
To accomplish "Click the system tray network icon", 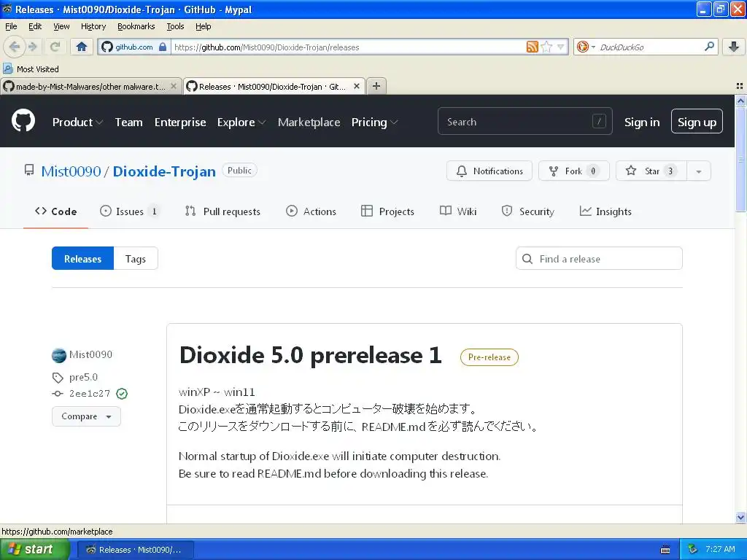I will pos(693,549).
